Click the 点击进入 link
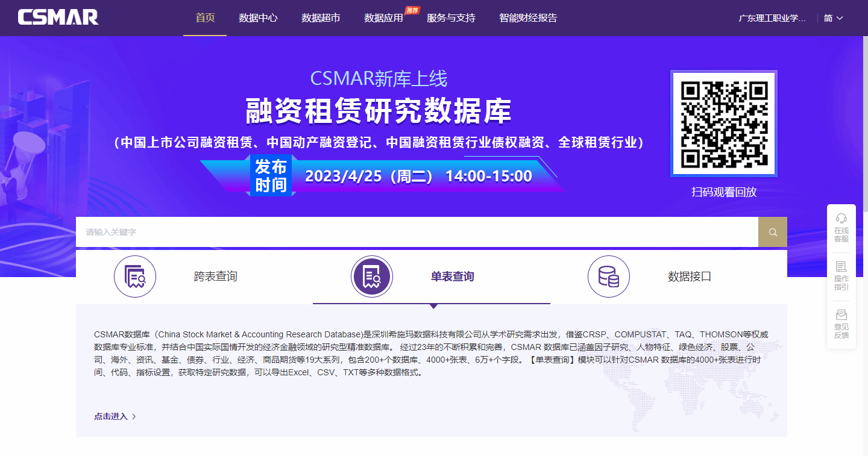The width and height of the screenshot is (868, 456). [111, 416]
